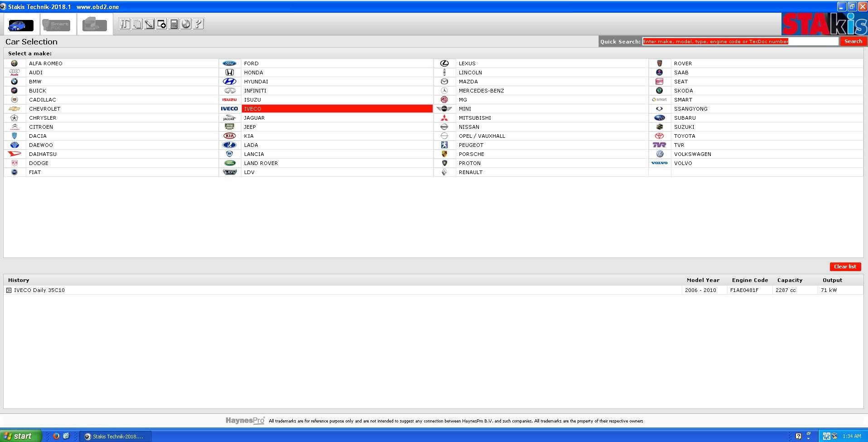Select the Kia logo icon
The image size is (868, 442).
(229, 136)
